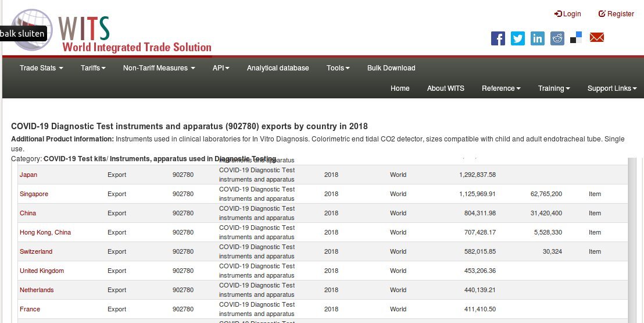644x323 pixels.
Task: Expand the Support Links menu
Action: pos(612,88)
